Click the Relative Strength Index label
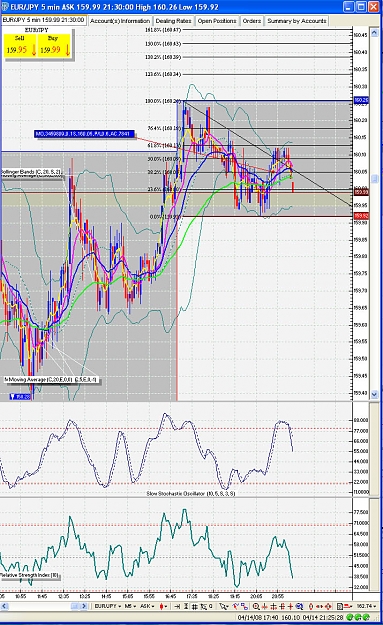Screen dimensions: 383x625 (x=29, y=575)
